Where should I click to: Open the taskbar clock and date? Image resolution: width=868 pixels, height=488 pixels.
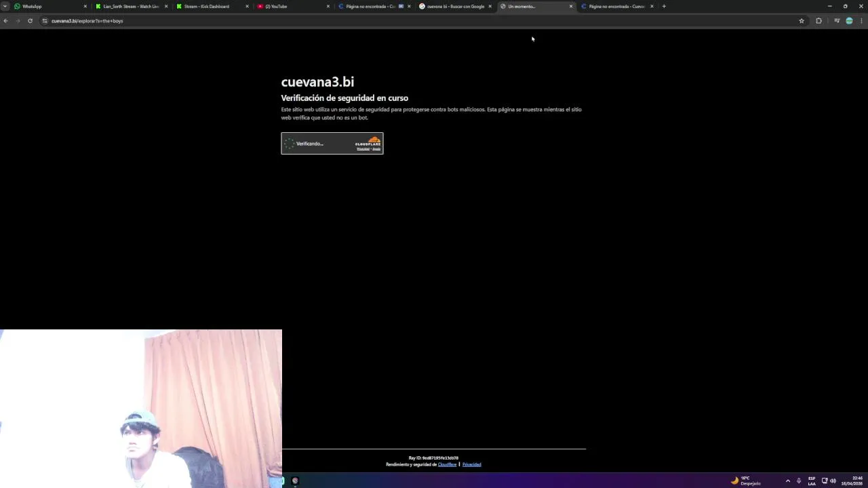(852, 481)
